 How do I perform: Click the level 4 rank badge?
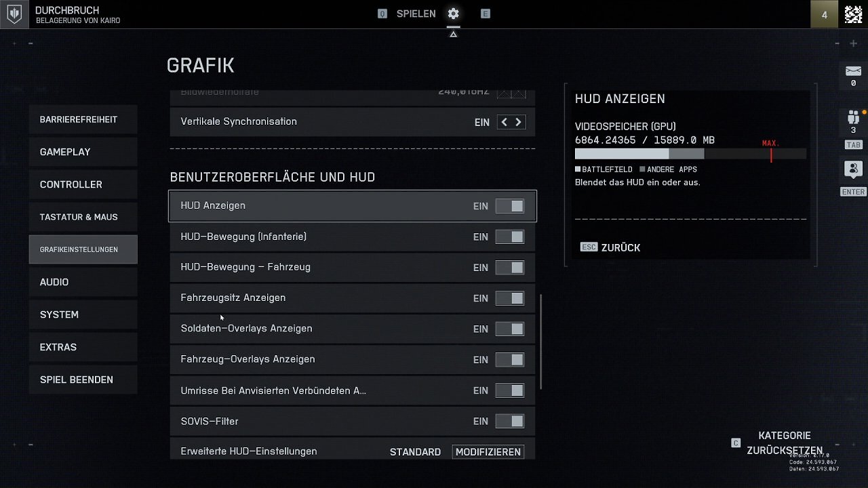[x=824, y=14]
